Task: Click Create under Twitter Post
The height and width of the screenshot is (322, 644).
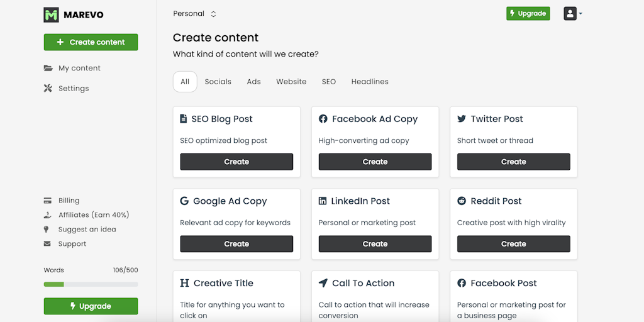Action: pos(513,162)
